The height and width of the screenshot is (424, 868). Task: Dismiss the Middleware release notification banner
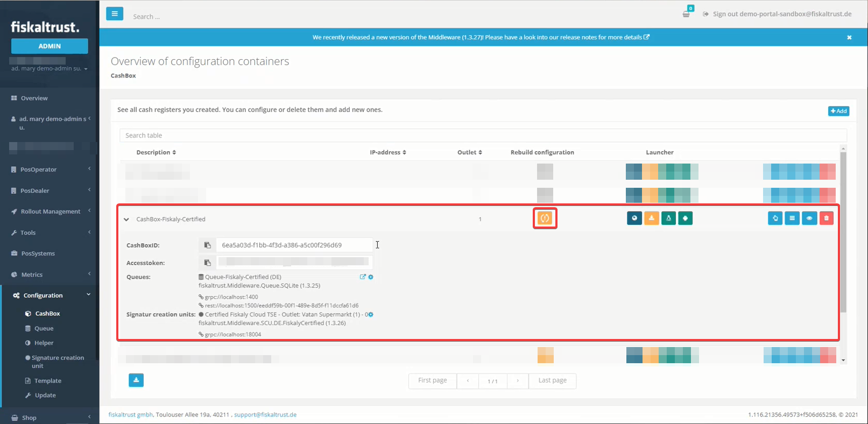click(849, 38)
